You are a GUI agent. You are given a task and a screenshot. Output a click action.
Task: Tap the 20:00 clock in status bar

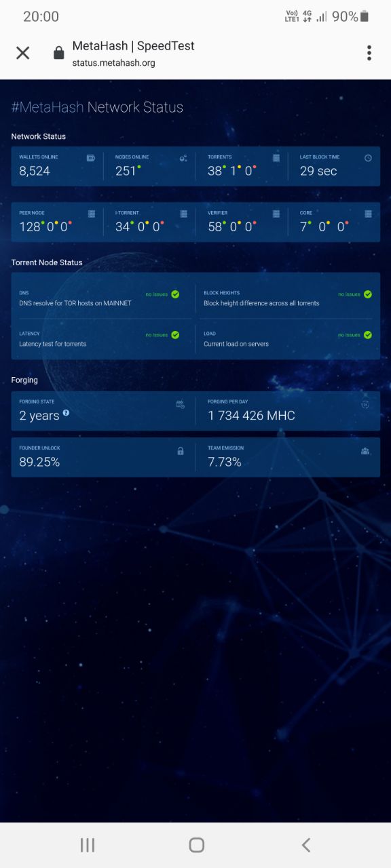coord(41,16)
